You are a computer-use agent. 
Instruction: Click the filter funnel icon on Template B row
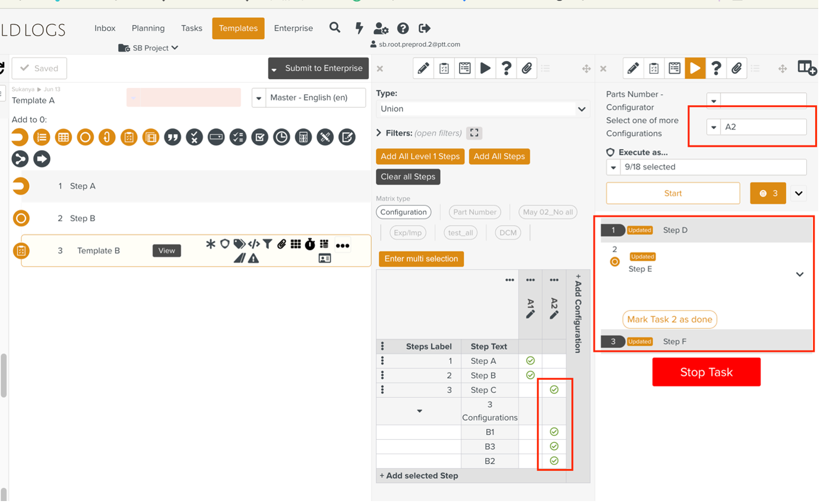pos(268,243)
